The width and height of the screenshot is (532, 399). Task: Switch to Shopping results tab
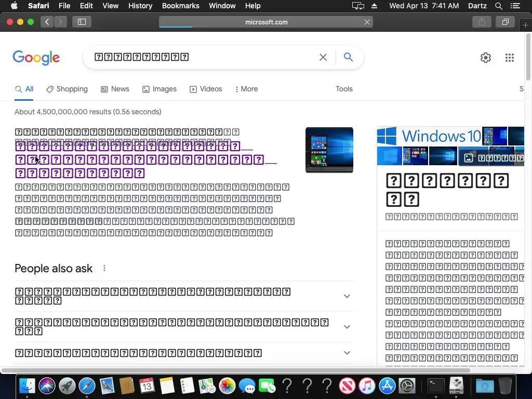click(x=67, y=89)
